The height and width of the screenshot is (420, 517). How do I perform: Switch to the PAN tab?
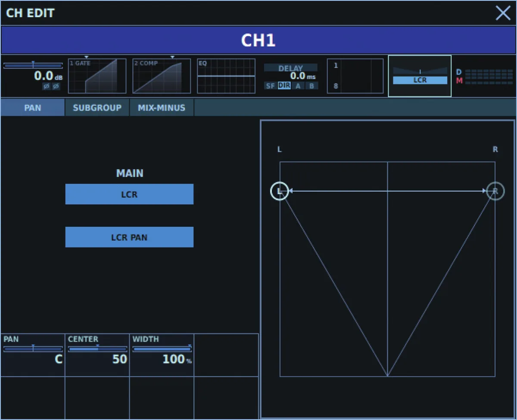[x=33, y=108]
